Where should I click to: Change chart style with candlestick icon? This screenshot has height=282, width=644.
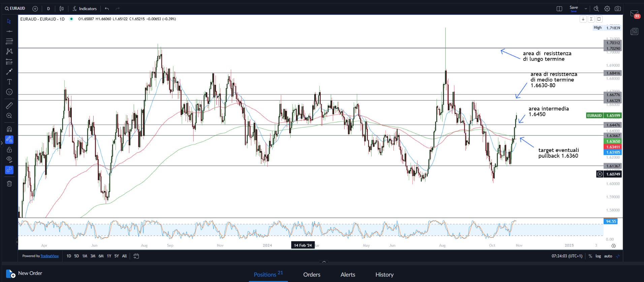pos(62,9)
